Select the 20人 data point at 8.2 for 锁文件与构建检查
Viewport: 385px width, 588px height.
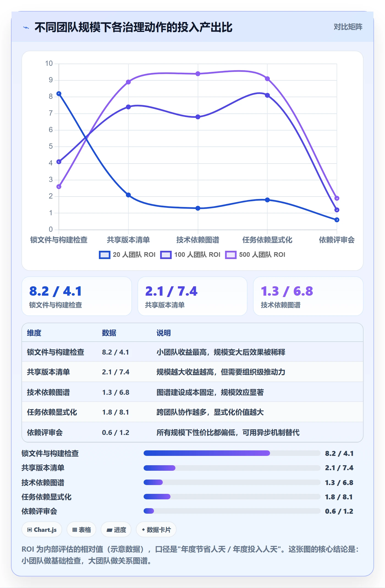pyautogui.click(x=59, y=94)
